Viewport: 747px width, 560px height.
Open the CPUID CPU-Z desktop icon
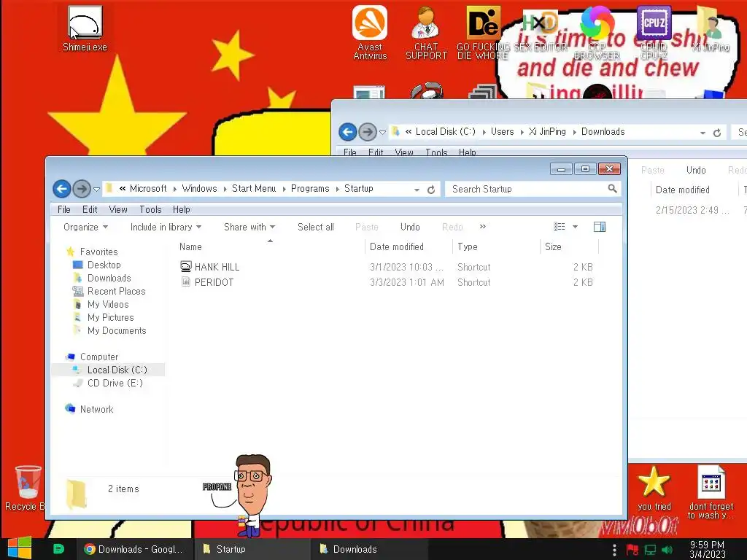654,32
